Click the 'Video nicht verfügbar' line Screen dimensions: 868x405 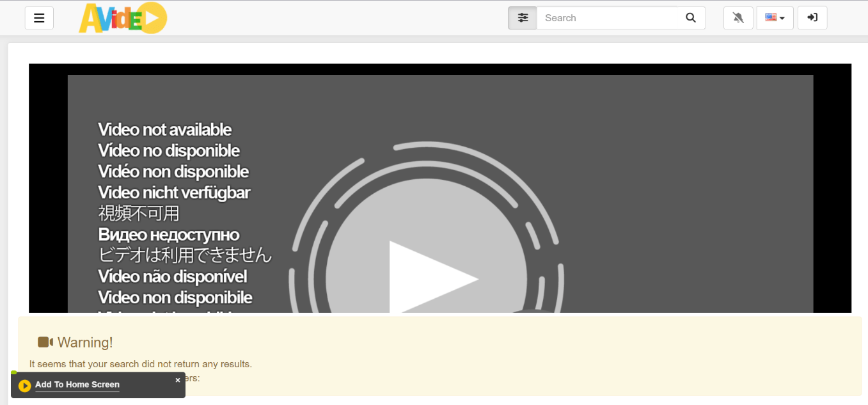click(174, 193)
